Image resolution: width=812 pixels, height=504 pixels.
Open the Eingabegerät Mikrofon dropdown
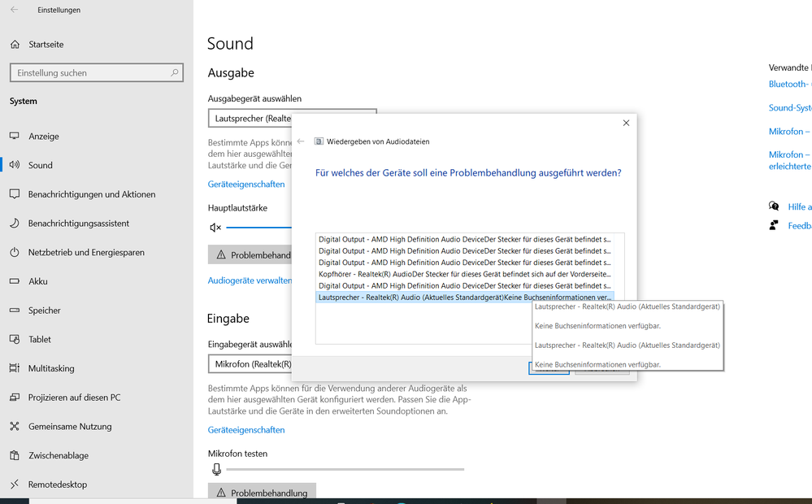click(x=250, y=364)
